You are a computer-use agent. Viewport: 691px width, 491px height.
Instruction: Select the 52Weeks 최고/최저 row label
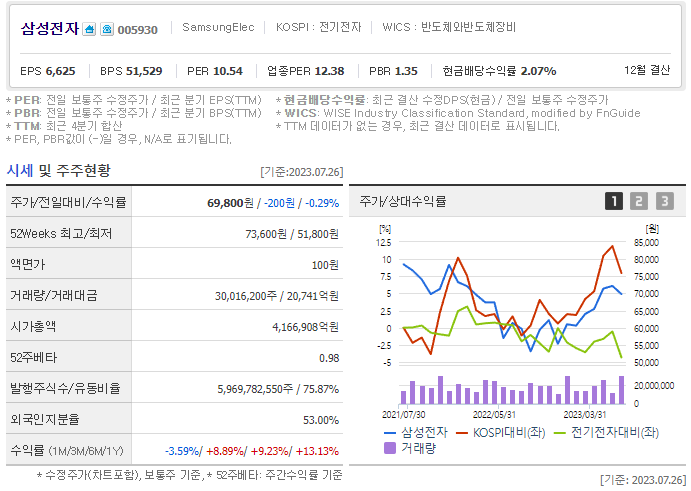pos(61,233)
